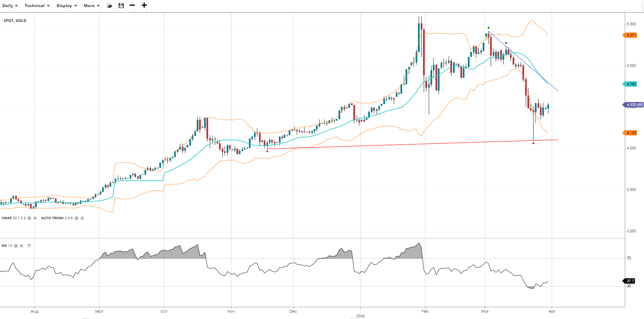The width and height of the screenshot is (644, 319).
Task: Zoom in with the plus icon
Action: pyautogui.click(x=144, y=5)
